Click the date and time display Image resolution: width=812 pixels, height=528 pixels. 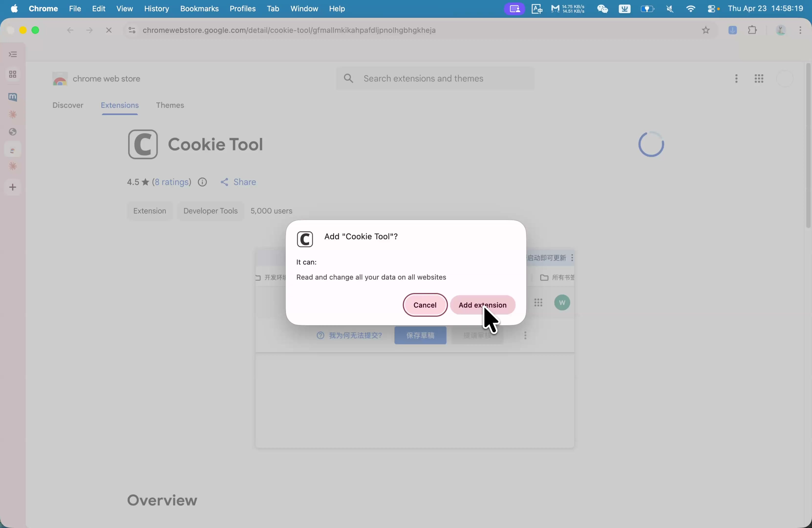click(766, 9)
